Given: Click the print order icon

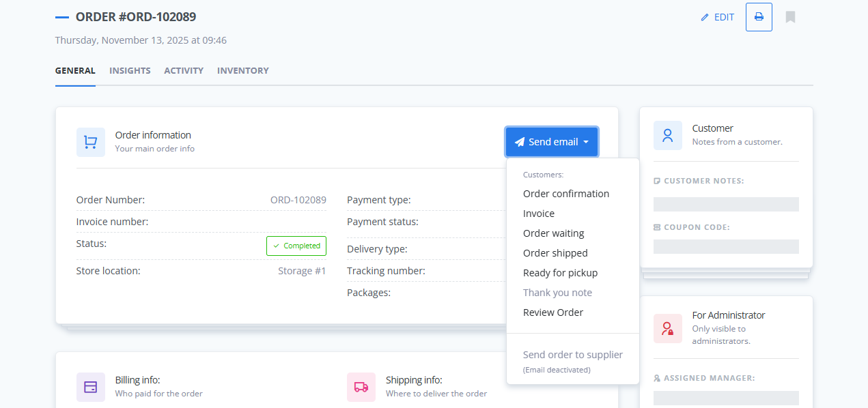Looking at the screenshot, I should pos(758,17).
